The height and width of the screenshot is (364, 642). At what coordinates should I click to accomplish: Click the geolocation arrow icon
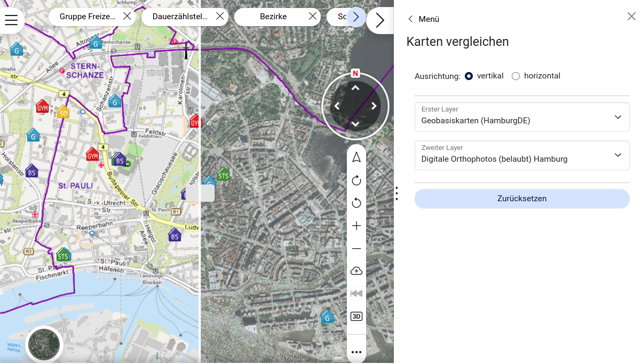click(x=356, y=157)
